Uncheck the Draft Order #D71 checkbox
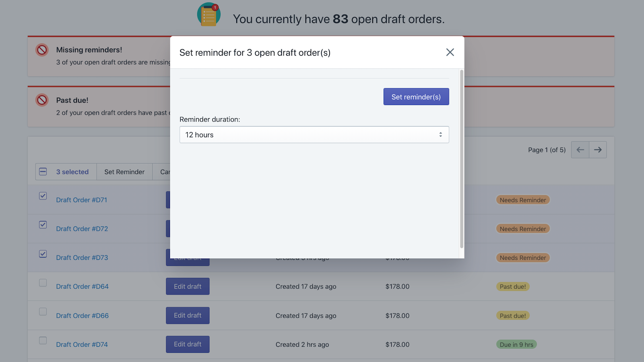Viewport: 644px width, 362px height. [x=43, y=196]
